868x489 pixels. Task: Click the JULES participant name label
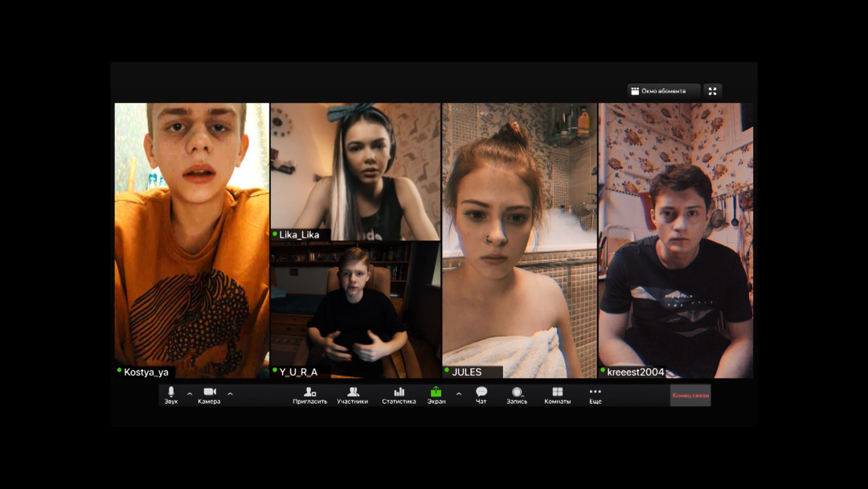point(467,372)
